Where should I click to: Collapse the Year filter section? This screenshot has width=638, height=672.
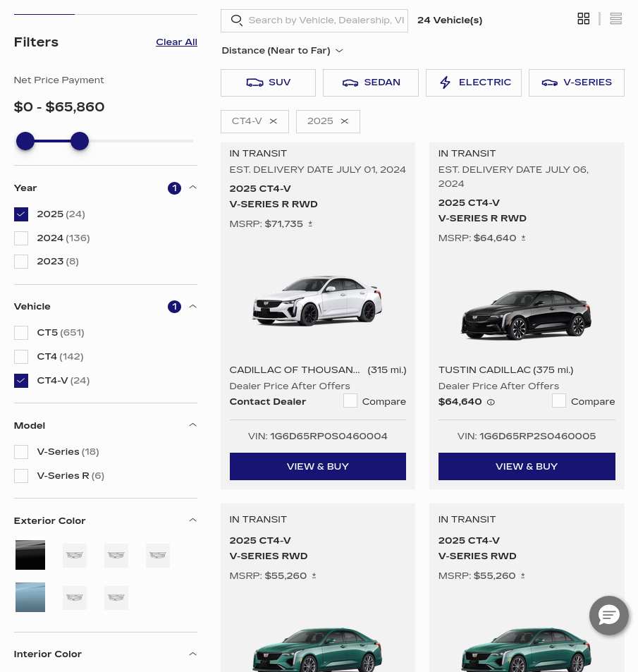pos(193,188)
